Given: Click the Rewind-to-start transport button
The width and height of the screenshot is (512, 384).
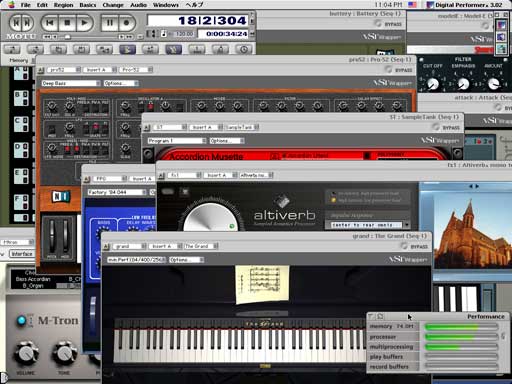Looking at the screenshot, I should (x=50, y=23).
